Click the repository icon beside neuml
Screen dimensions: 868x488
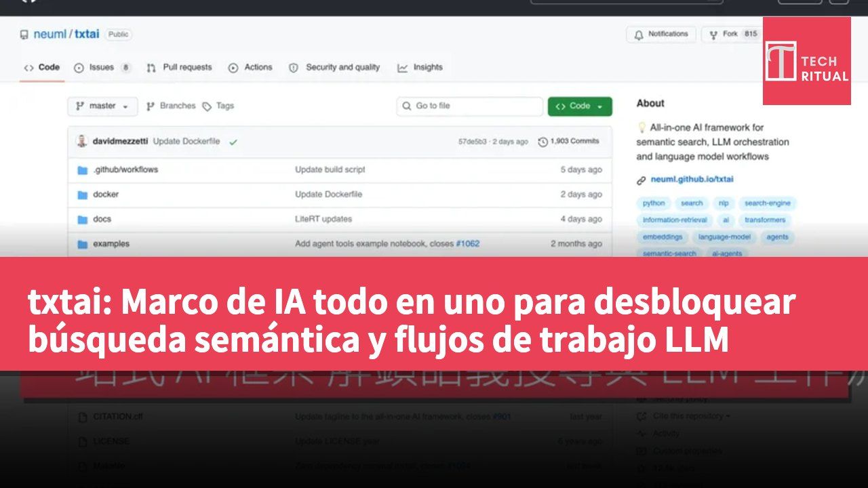[x=24, y=35]
